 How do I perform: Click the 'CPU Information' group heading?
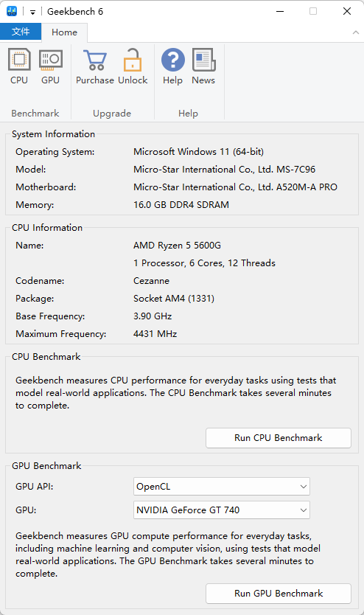point(47,227)
